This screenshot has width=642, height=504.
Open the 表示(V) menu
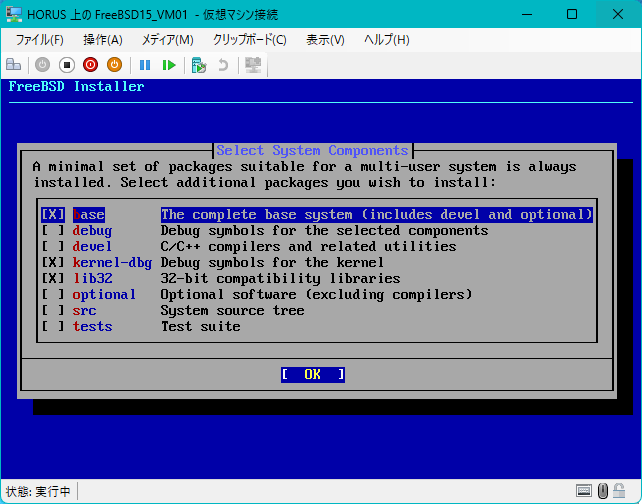(326, 40)
